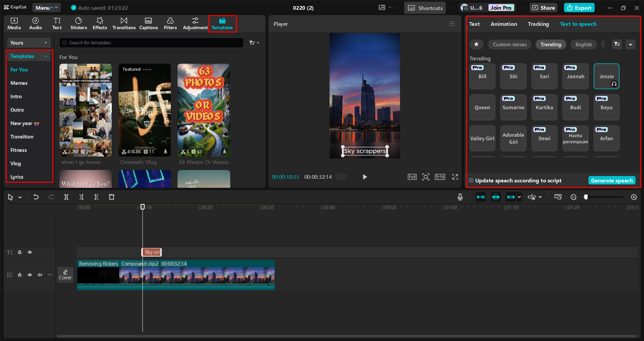This screenshot has width=644, height=341.
Task: Open the Transitions panel
Action: click(x=124, y=23)
